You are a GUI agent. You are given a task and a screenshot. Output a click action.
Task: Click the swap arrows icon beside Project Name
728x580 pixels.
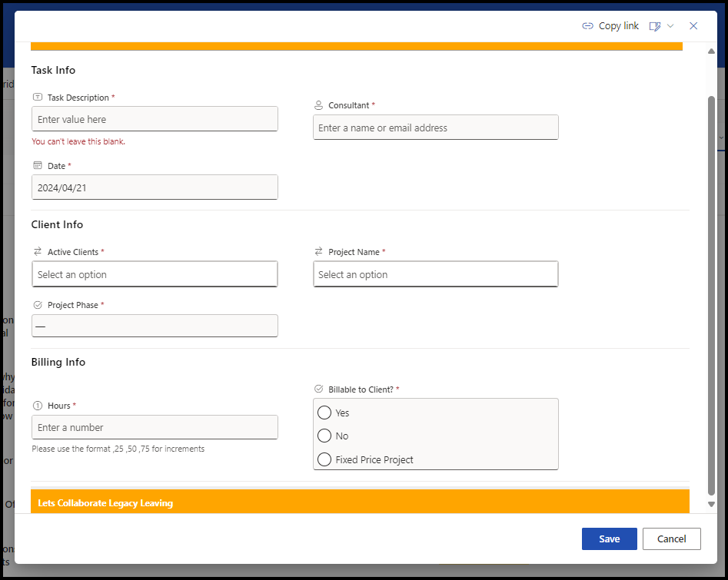pyautogui.click(x=317, y=250)
